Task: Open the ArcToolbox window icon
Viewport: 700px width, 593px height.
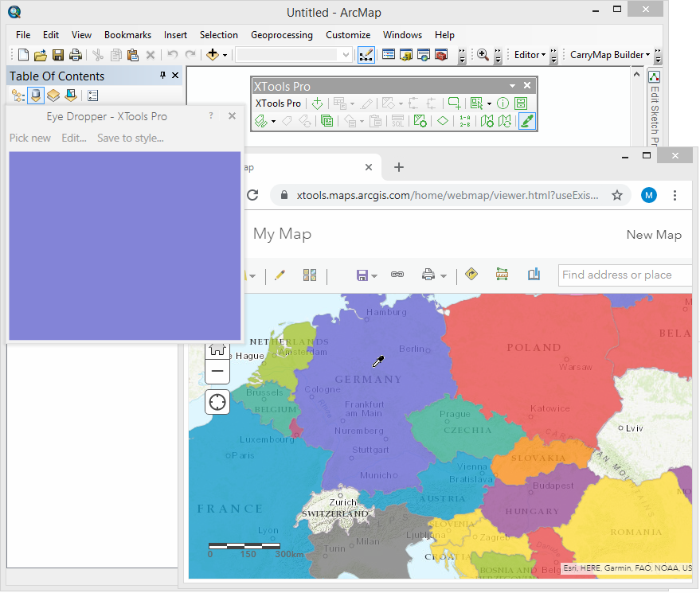Action: coord(441,55)
